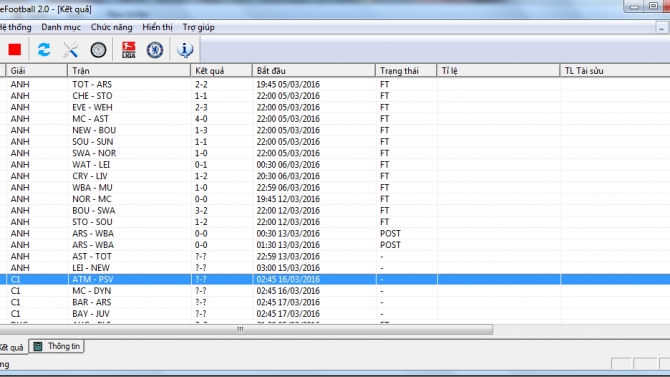Screen dimensions: 670x377
Task: Click the red stop button in the toolbar
Action: (15, 50)
